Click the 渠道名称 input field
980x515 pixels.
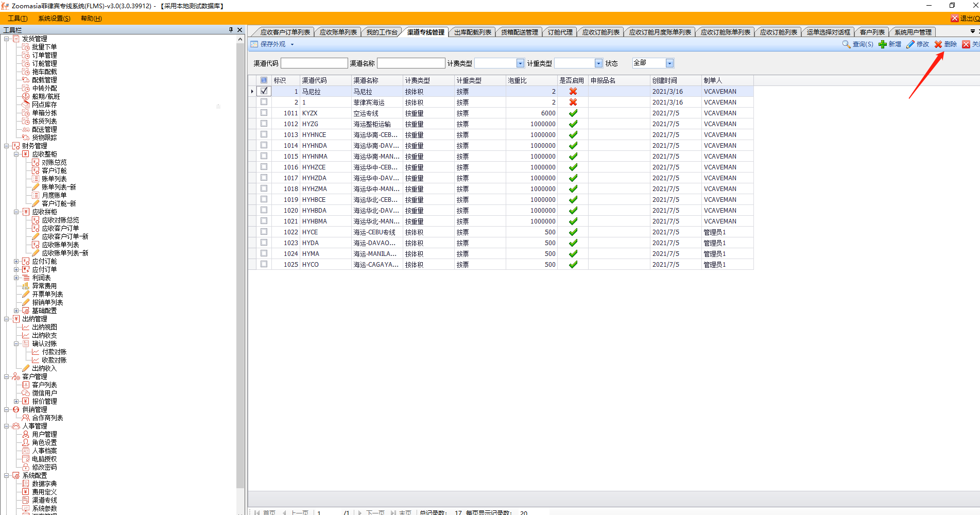pos(411,63)
